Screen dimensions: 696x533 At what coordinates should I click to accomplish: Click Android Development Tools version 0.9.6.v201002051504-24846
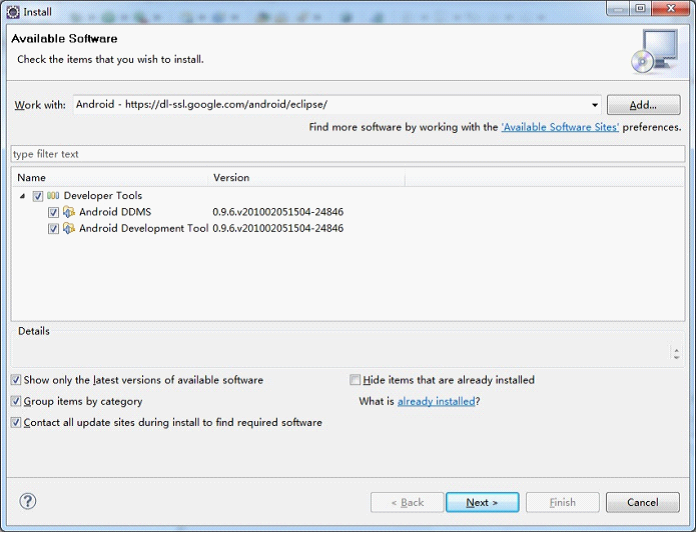278,229
